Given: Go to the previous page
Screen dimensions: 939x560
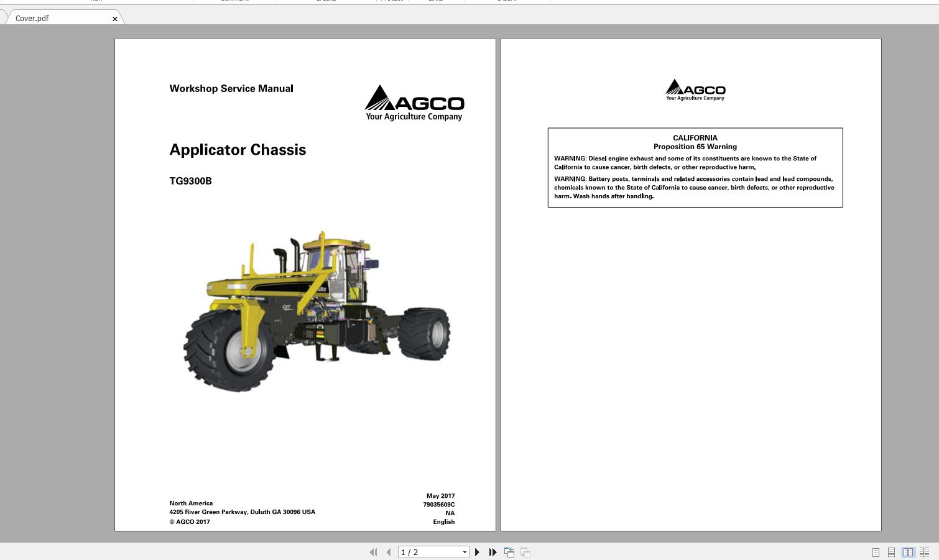Looking at the screenshot, I should 389,552.
